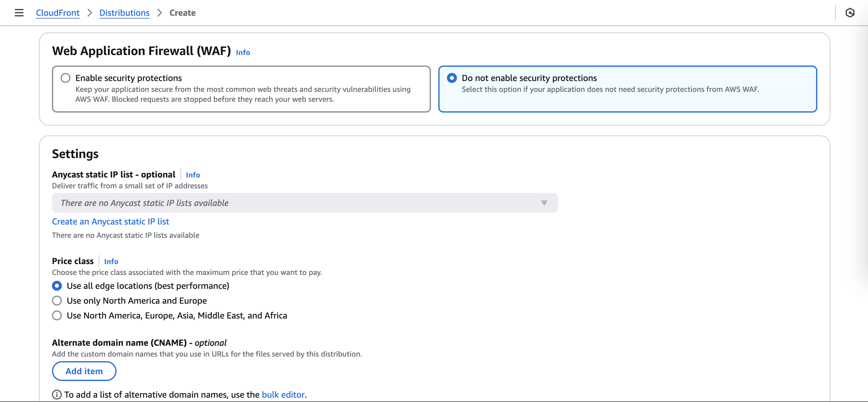Viewport: 868px width, 402px height.
Task: Navigate to Distributions breadcrumb
Action: (124, 13)
